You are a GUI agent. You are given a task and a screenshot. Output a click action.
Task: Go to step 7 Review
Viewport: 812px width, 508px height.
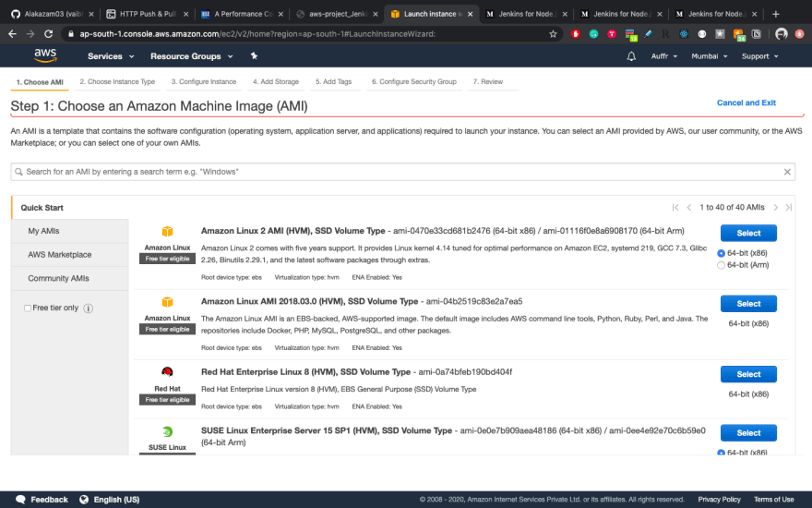tap(488, 81)
